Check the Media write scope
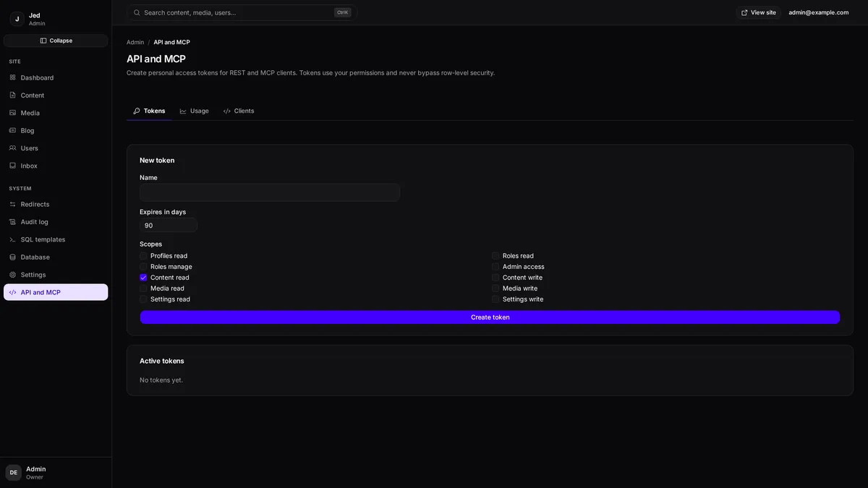The width and height of the screenshot is (868, 488). pyautogui.click(x=495, y=288)
